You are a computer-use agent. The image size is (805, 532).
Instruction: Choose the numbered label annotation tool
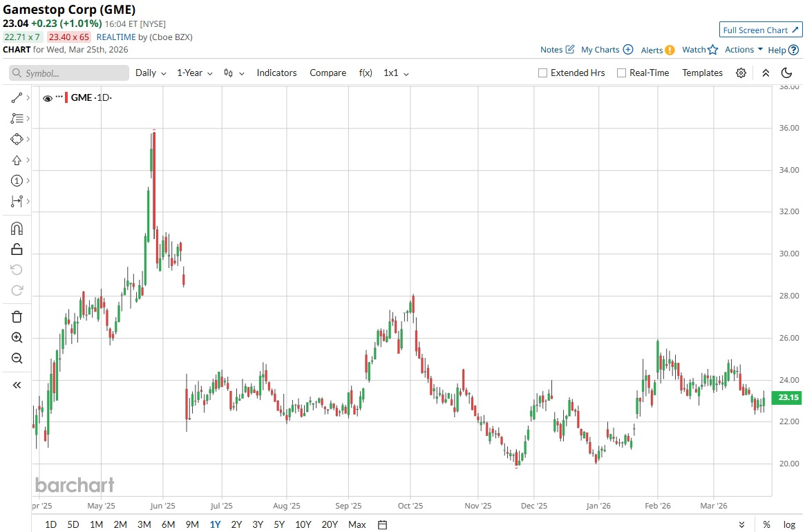[17, 181]
